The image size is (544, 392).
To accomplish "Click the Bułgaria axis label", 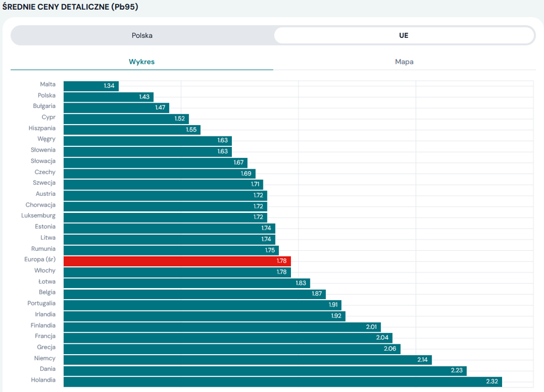I will click(44, 106).
